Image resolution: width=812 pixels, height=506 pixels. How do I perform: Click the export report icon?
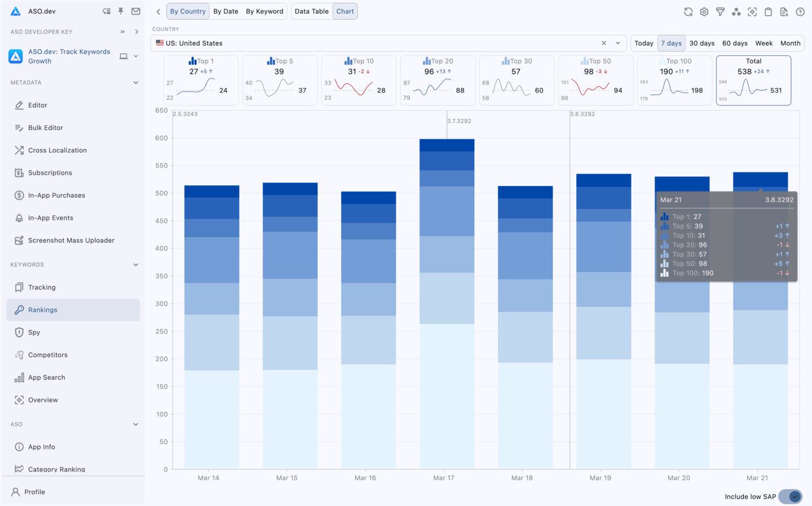pos(784,11)
